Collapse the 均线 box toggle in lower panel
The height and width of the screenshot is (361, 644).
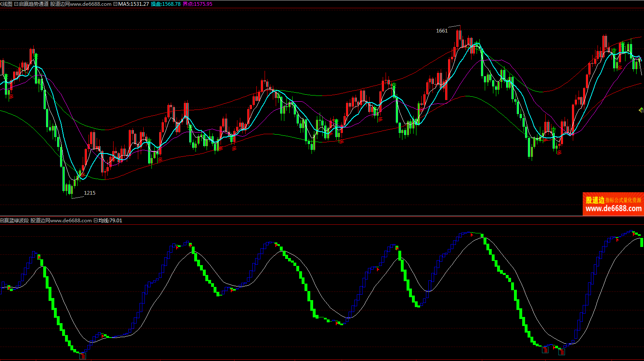pos(95,221)
